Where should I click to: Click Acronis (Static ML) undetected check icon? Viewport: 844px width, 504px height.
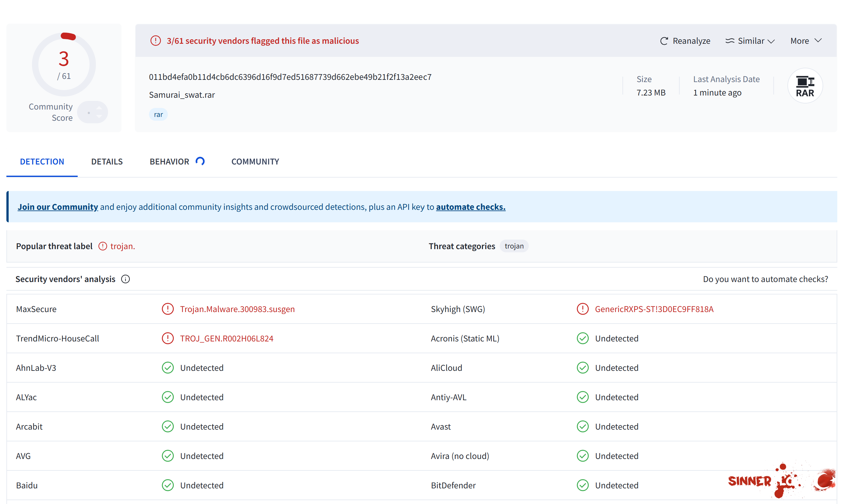pos(582,338)
